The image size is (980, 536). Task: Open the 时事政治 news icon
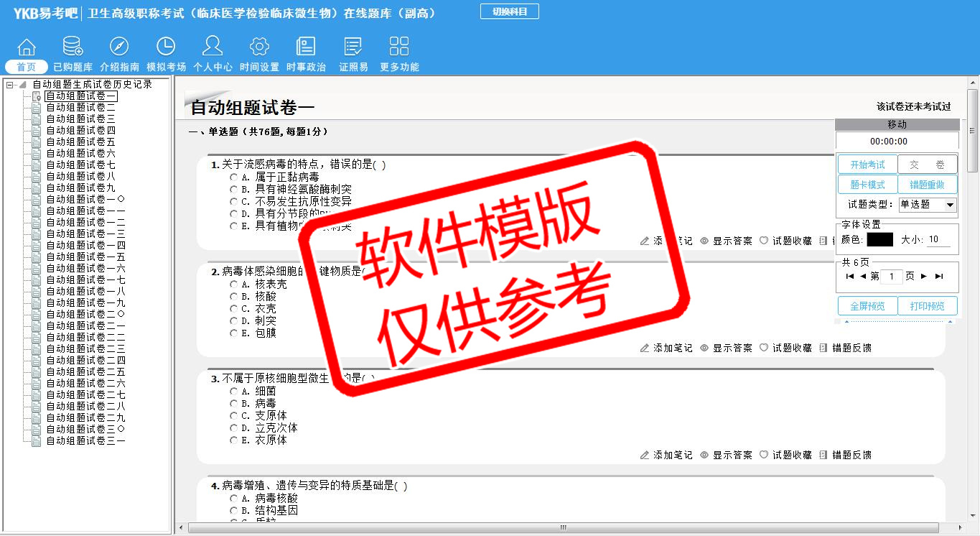tap(306, 47)
